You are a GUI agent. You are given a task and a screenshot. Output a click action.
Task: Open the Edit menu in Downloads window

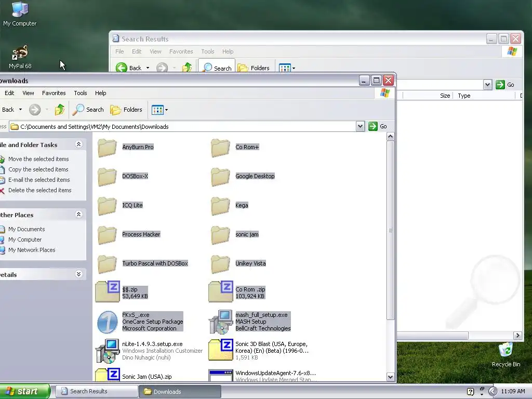tap(9, 93)
